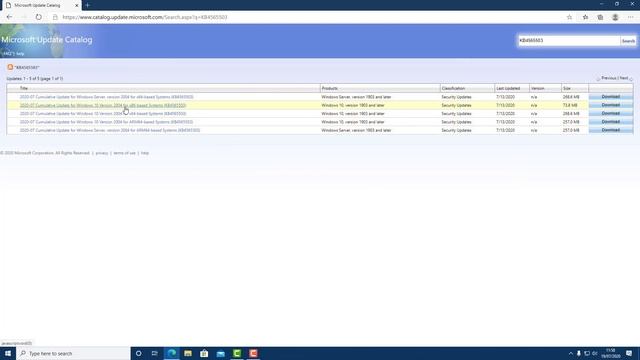Sort results by the Title column header
This screenshot has height=360, width=640.
tap(24, 88)
